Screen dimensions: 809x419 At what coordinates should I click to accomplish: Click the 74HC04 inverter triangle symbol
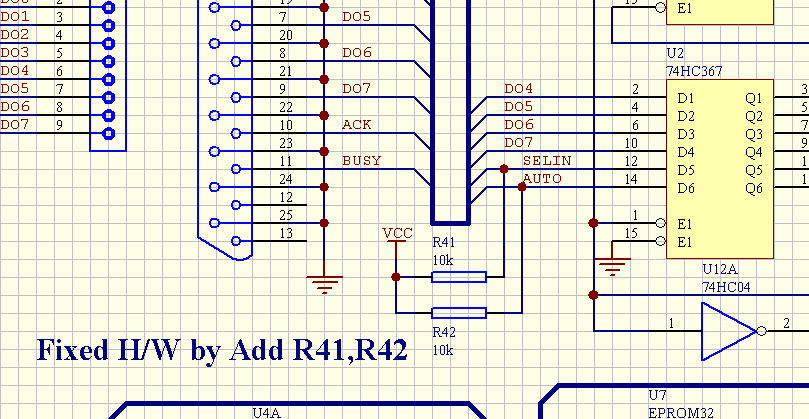tap(728, 331)
